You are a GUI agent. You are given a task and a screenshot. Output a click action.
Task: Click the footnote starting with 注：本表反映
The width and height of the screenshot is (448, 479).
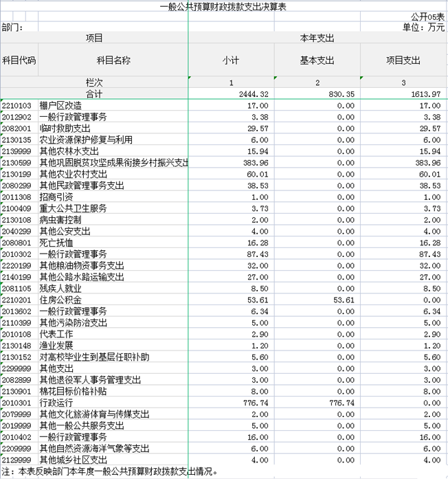(x=110, y=472)
